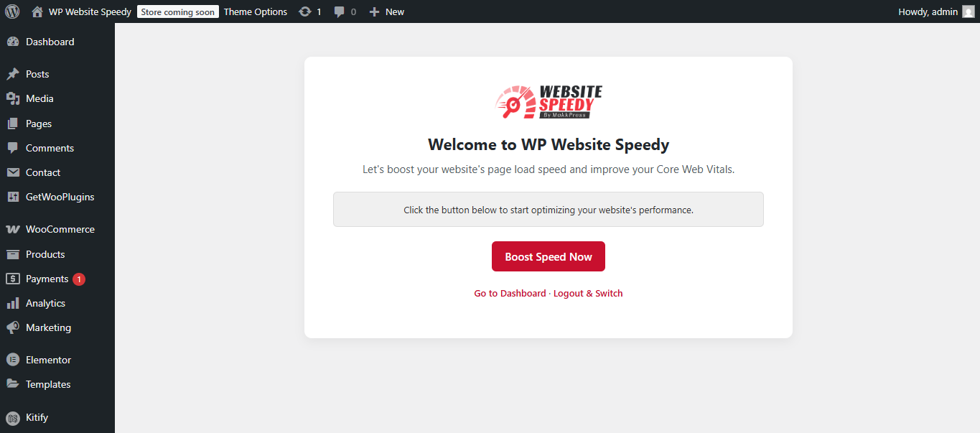Click the Marketing megaphone icon
Screen dimensions: 980x433
12,327
